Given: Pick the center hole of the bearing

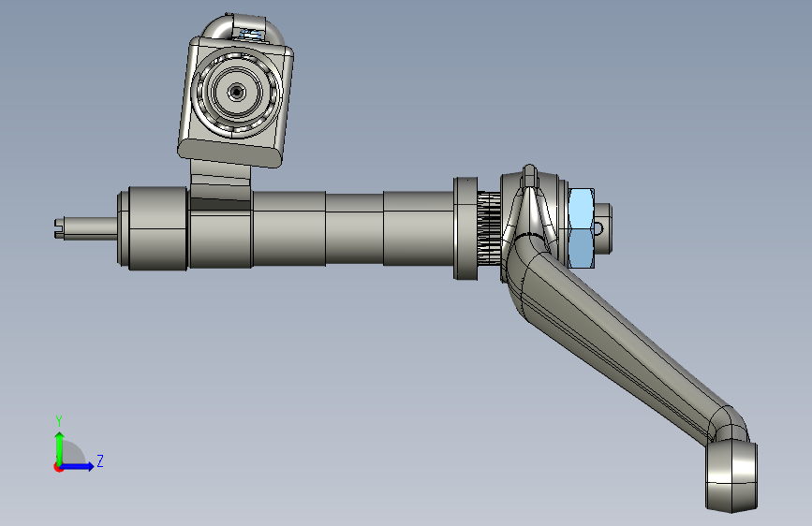Looking at the screenshot, I should 237,92.
